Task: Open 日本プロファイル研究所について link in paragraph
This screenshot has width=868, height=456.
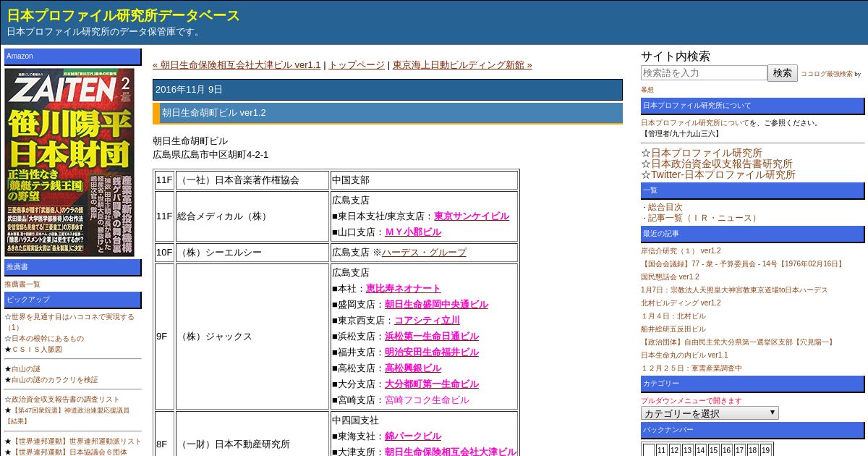Action: [695, 122]
